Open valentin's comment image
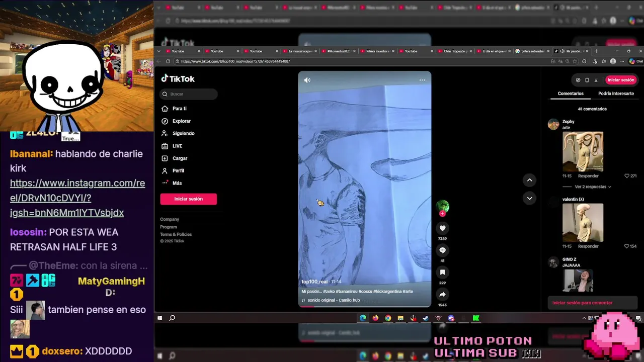 pyautogui.click(x=583, y=223)
